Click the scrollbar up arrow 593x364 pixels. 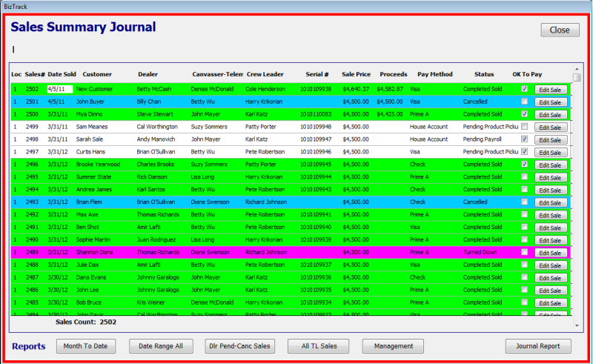pyautogui.click(x=577, y=69)
